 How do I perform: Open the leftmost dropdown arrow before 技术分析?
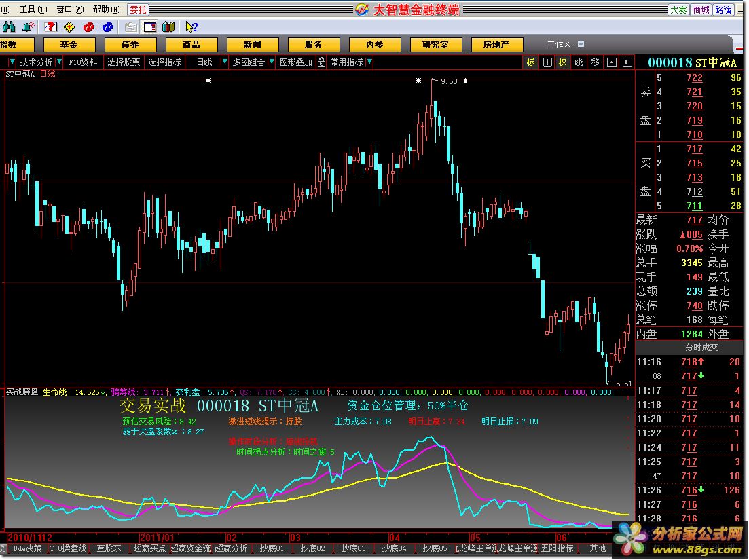click(x=12, y=62)
